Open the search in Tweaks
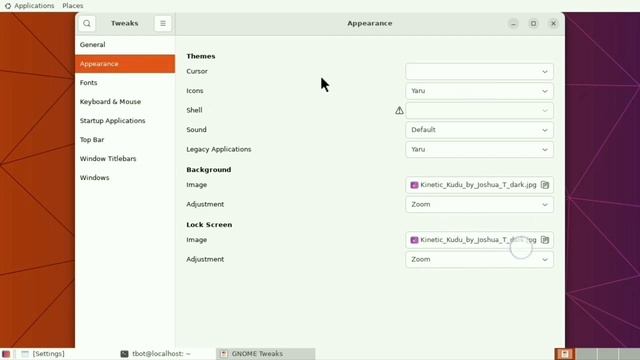 pos(87,24)
